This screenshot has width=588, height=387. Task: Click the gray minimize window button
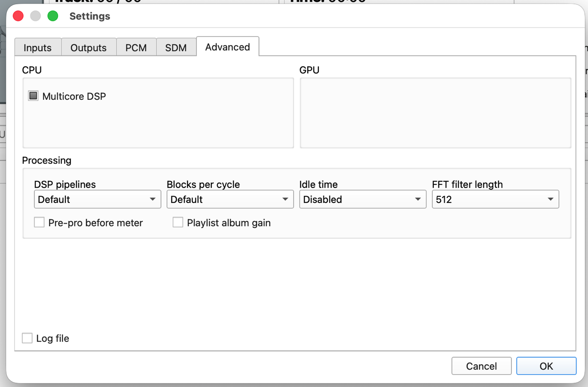[x=35, y=16]
